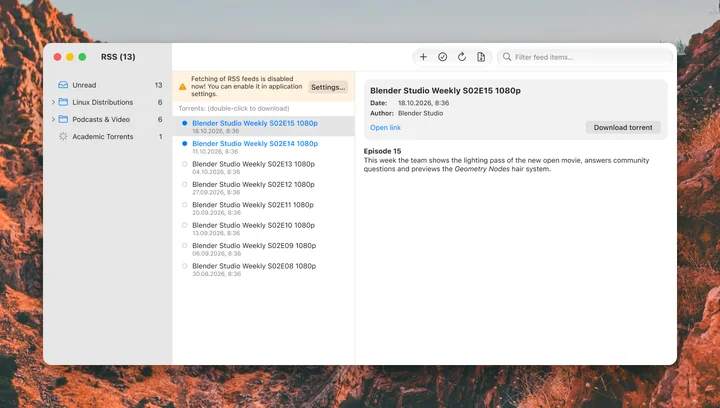Follow the Open link hyperlink

point(385,128)
